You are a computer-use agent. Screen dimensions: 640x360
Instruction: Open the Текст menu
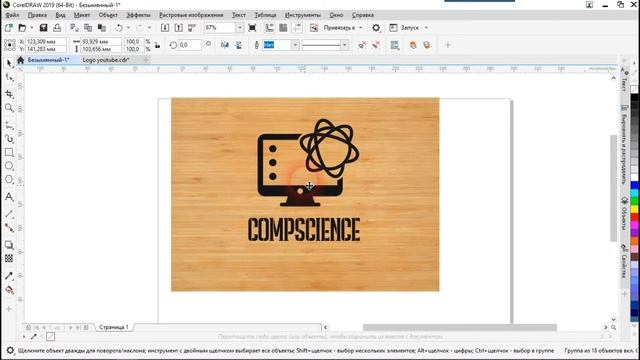(x=239, y=15)
